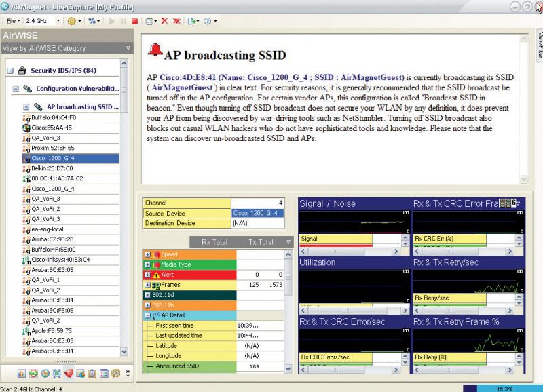
Task: Open the red bell AirWISE icon
Action: tap(69, 373)
